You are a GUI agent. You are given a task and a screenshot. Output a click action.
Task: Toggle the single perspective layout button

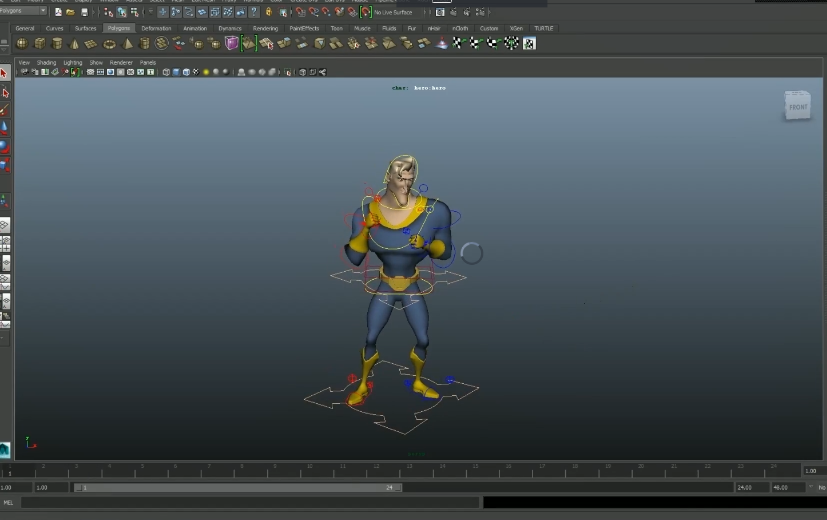(5, 226)
